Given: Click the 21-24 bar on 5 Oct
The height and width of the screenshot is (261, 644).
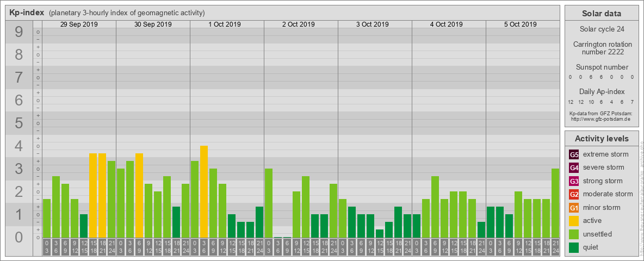Looking at the screenshot, I should [x=555, y=203].
